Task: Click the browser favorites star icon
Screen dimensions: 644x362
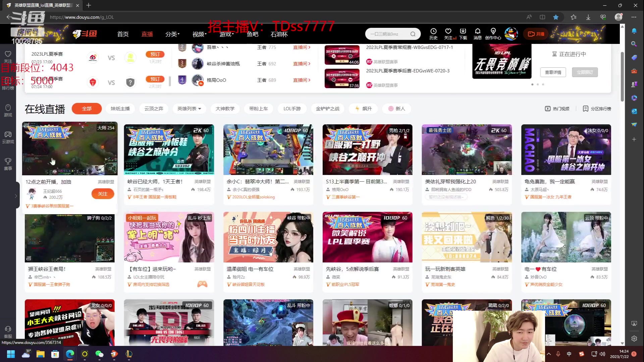Action: 556,17
